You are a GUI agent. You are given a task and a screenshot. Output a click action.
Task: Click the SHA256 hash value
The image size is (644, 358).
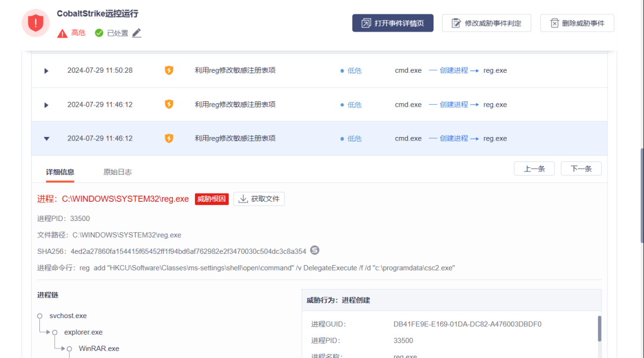click(x=188, y=251)
